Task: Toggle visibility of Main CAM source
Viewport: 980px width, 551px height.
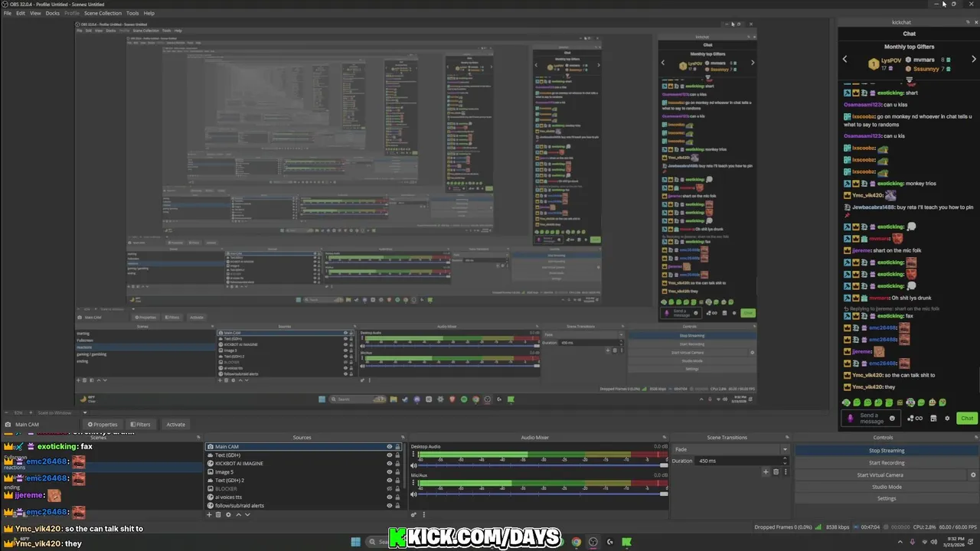Action: point(390,447)
